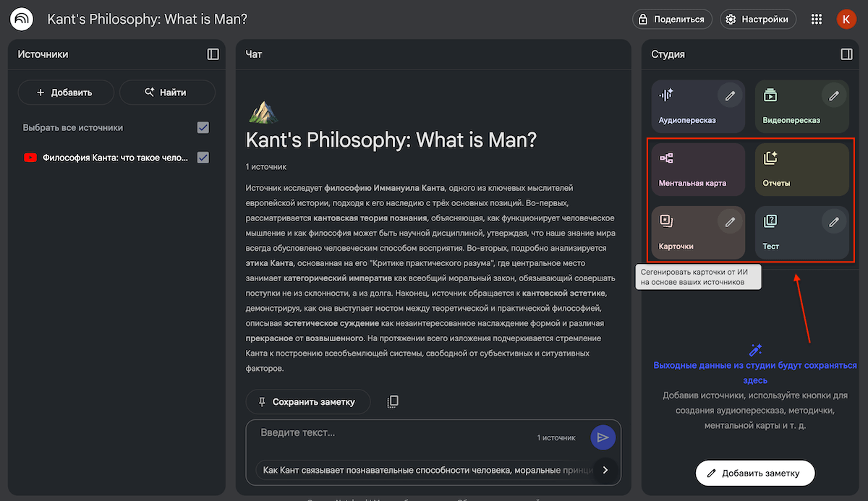Click the Студия panel heading
This screenshot has width=868, height=501.
668,54
